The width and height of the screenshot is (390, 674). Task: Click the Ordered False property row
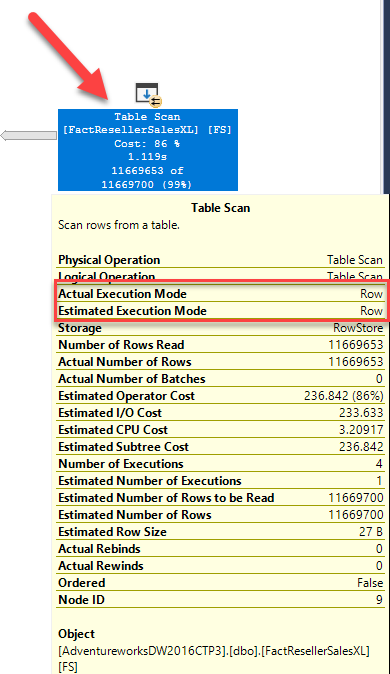[220, 583]
